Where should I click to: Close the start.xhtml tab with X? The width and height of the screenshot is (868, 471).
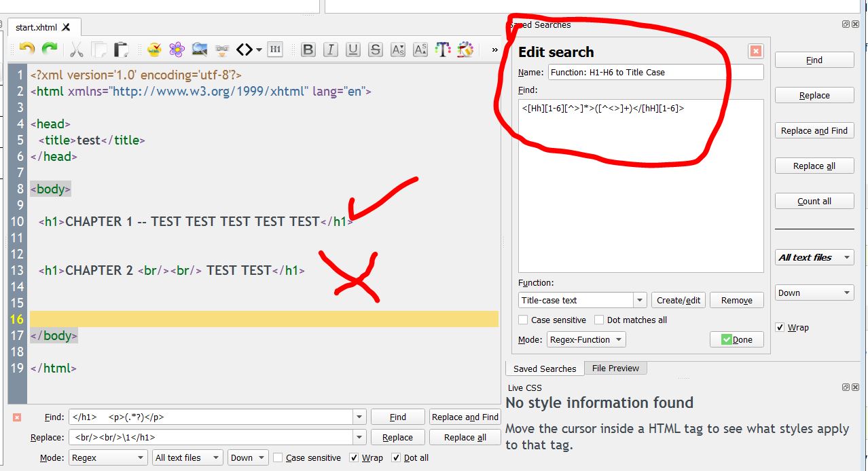click(66, 27)
